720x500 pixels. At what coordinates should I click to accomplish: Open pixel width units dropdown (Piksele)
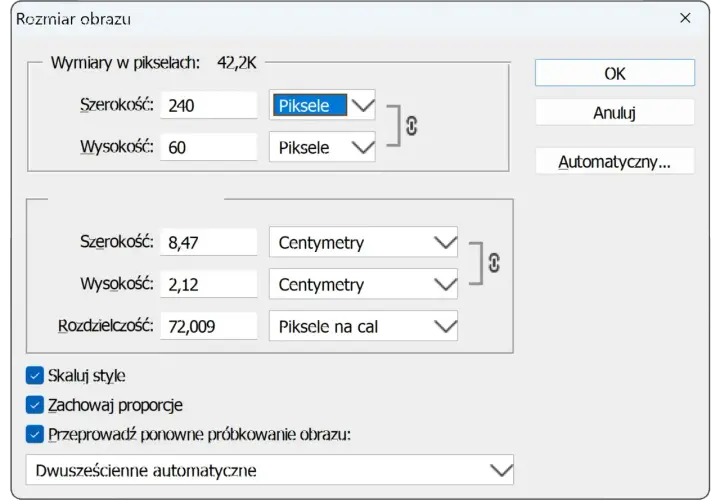322,106
